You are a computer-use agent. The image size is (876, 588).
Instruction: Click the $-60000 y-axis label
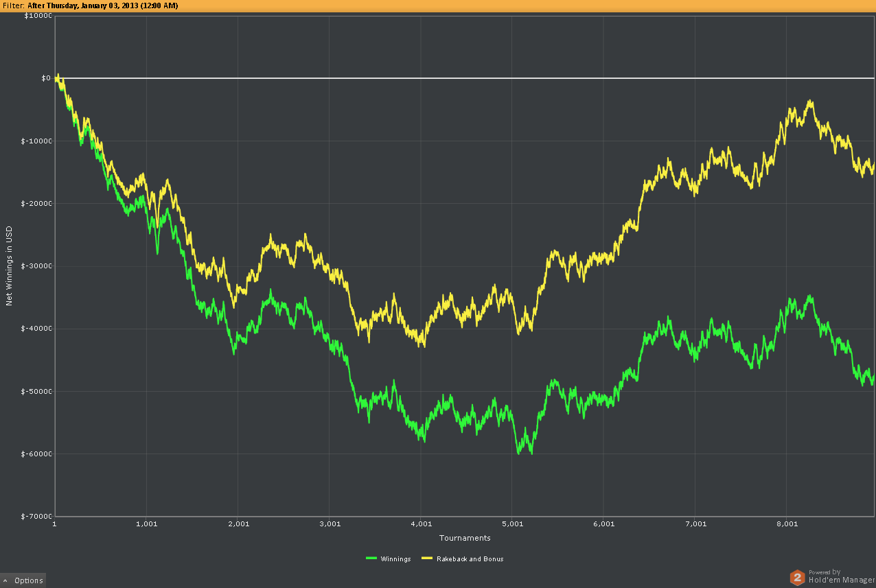pyautogui.click(x=37, y=453)
